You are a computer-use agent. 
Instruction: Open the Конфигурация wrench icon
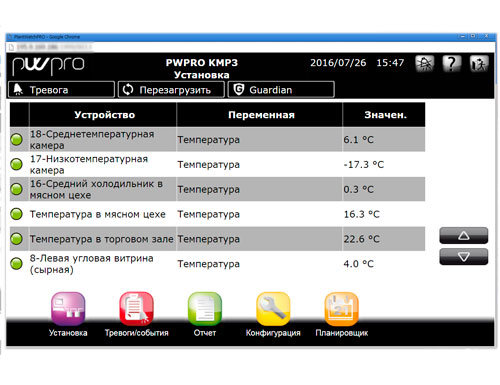[273, 309]
